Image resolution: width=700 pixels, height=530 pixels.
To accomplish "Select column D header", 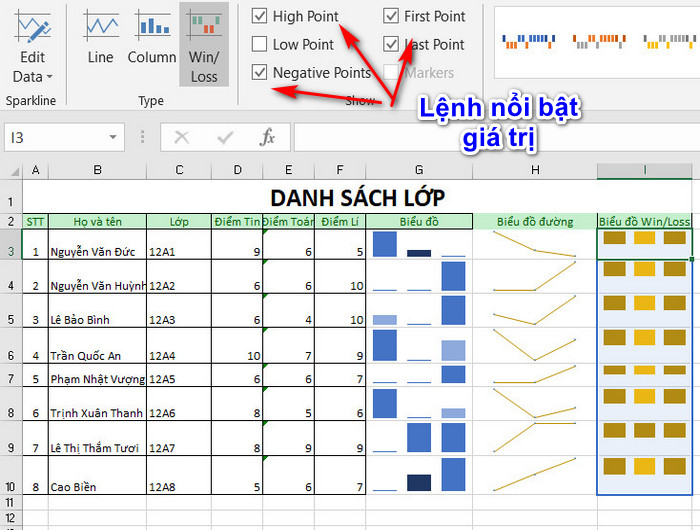I will click(x=237, y=170).
